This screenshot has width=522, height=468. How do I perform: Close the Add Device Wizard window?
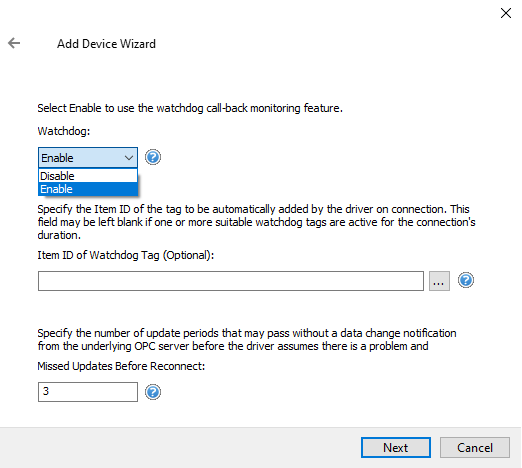click(x=506, y=13)
